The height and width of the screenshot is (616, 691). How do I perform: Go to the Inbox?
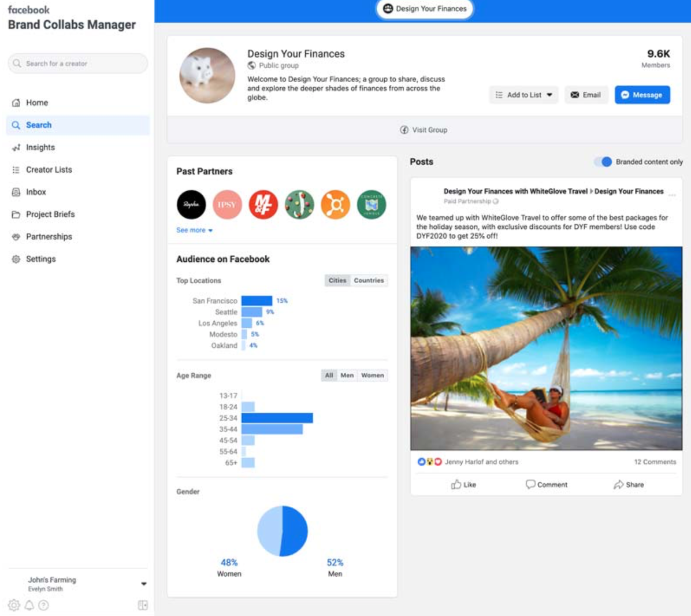[37, 192]
